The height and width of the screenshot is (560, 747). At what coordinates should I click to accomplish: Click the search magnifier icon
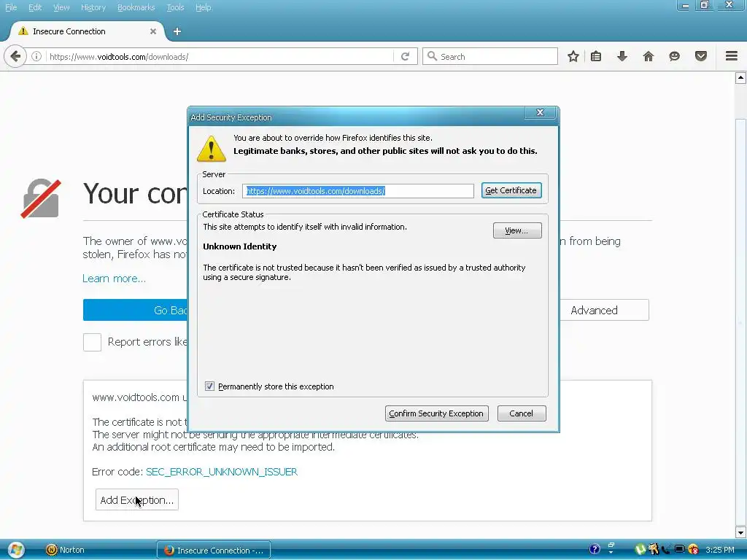click(x=432, y=56)
